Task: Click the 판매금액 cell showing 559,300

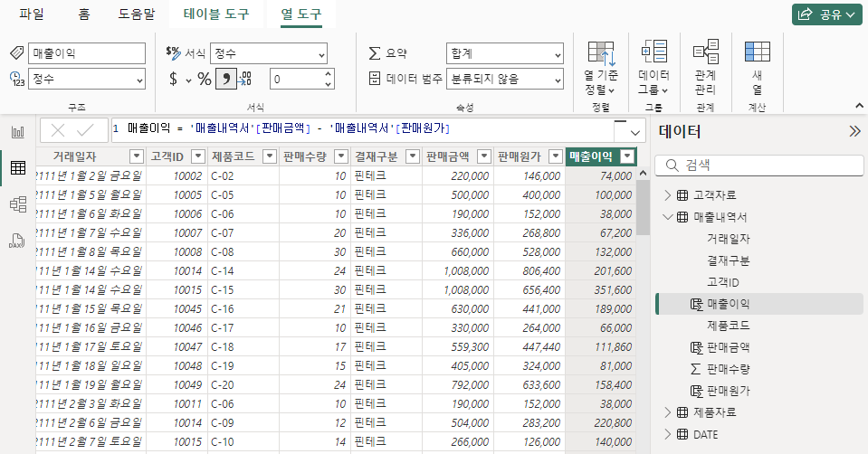Action: 458,346
